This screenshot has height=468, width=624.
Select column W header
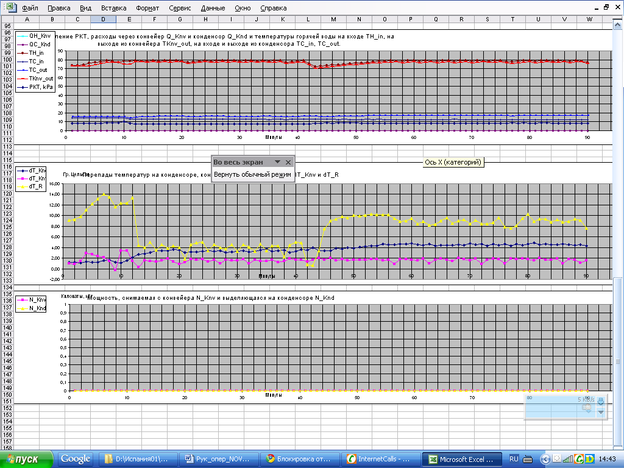pos(589,19)
